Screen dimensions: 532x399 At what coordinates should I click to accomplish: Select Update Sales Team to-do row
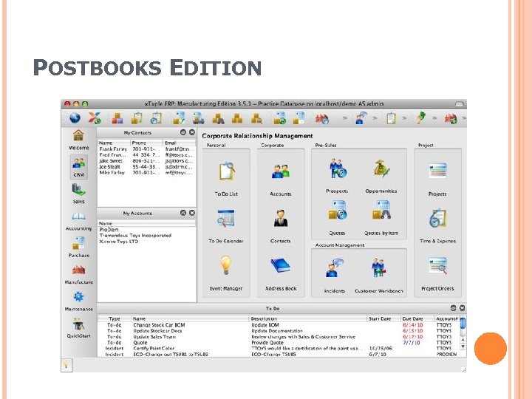(x=279, y=337)
